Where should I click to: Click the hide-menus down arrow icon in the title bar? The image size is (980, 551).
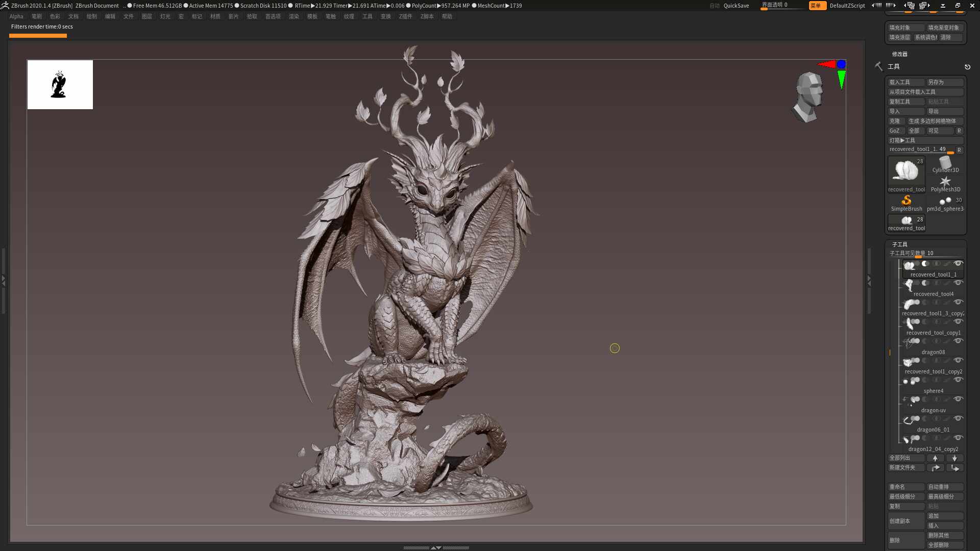[943, 6]
